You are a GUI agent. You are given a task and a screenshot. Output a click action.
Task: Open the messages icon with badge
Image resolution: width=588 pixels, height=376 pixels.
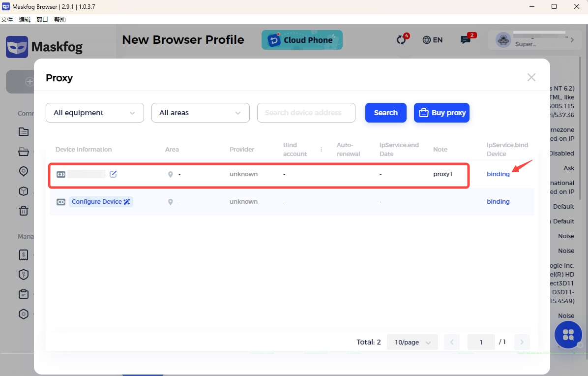coord(466,39)
